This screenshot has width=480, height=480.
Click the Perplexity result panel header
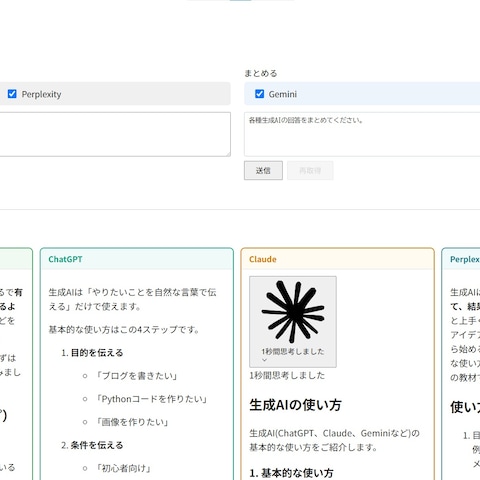pos(461,259)
